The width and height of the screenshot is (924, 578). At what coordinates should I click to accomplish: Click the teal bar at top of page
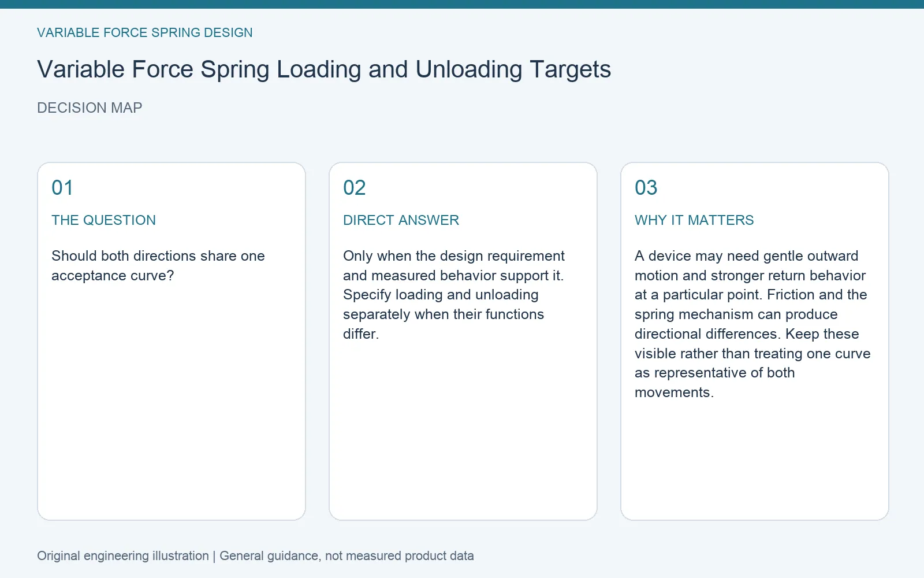[x=462, y=4]
